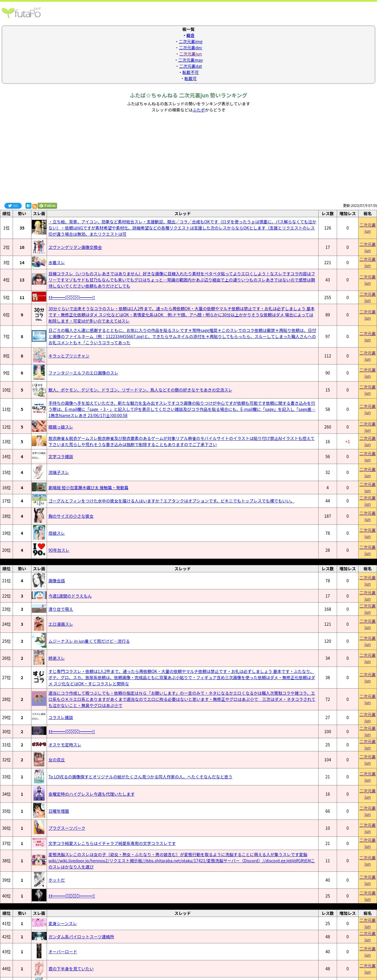Screen dimensions: 377x980
Task: Open the オスケモ定時スレ thread
Action: tap(65, 745)
